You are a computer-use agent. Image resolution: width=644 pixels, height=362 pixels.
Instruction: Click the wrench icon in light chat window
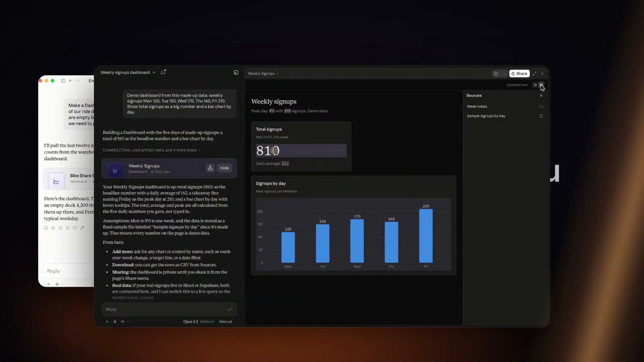(82, 228)
